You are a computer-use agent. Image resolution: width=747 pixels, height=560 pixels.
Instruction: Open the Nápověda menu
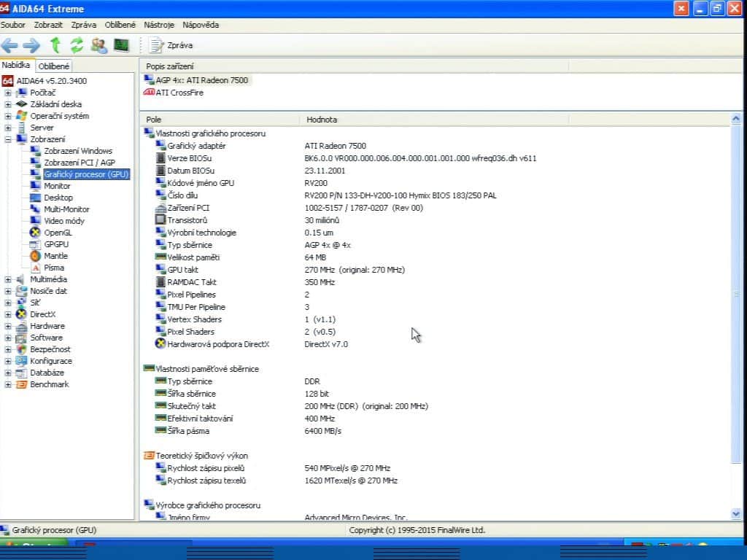pos(201,25)
